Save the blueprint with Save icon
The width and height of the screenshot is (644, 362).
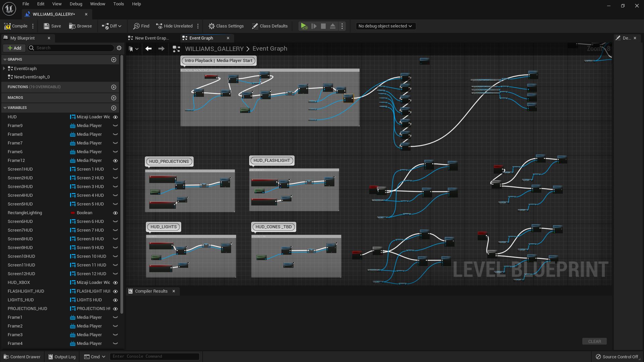click(x=47, y=26)
